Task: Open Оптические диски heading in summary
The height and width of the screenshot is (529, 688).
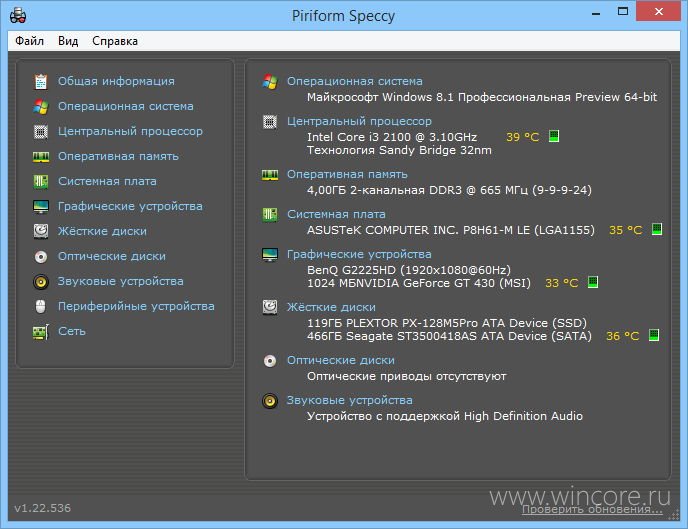Action: (340, 360)
